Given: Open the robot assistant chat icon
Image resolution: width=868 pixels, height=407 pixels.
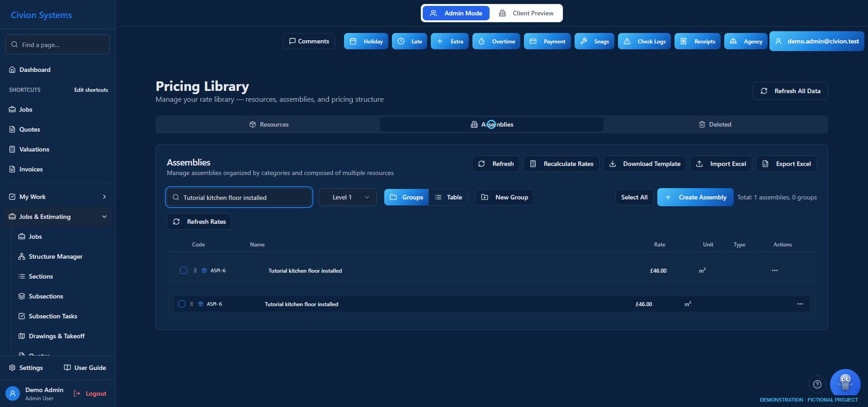Looking at the screenshot, I should tap(845, 383).
